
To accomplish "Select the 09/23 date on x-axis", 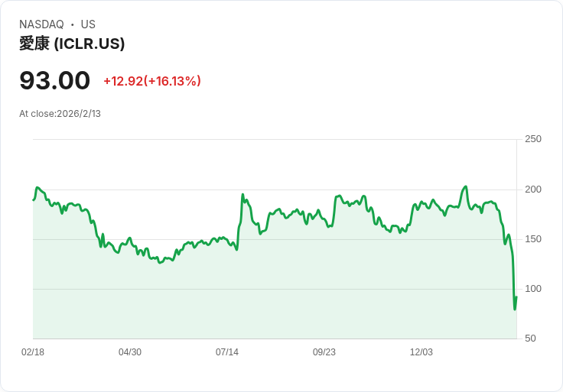I will 324,352.
